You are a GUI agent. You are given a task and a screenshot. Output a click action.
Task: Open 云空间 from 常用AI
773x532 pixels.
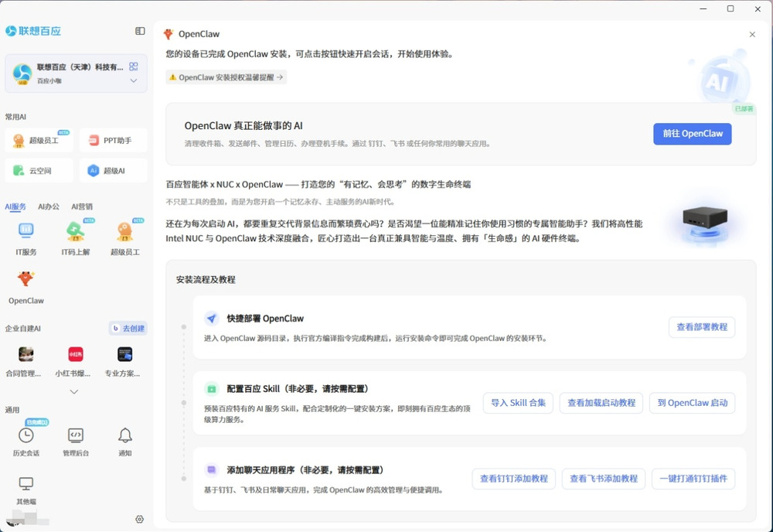click(x=39, y=170)
